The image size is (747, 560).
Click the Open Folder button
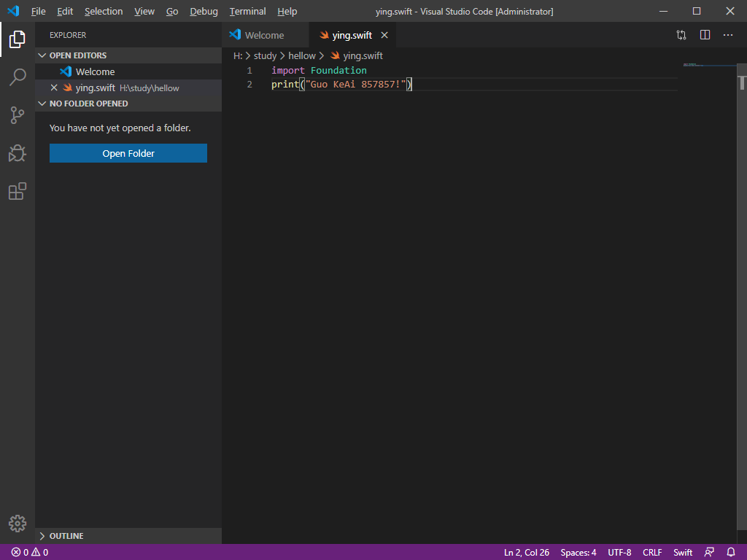point(128,153)
